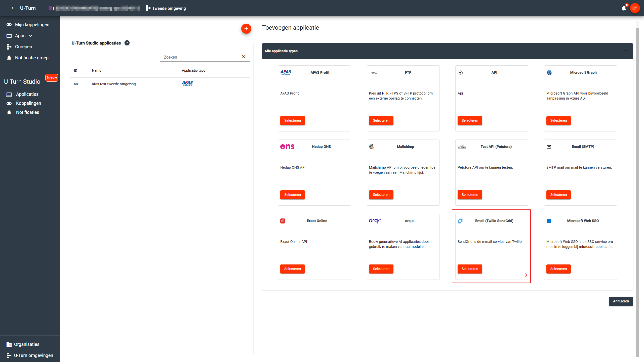The height and width of the screenshot is (362, 644).
Task: Collapse the Alle applicatie types panel
Action: [626, 51]
